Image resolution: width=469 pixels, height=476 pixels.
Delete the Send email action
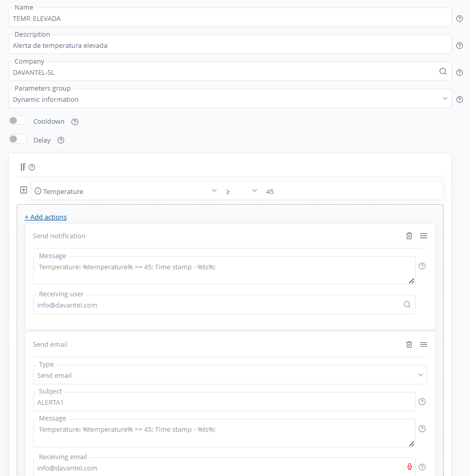(409, 344)
